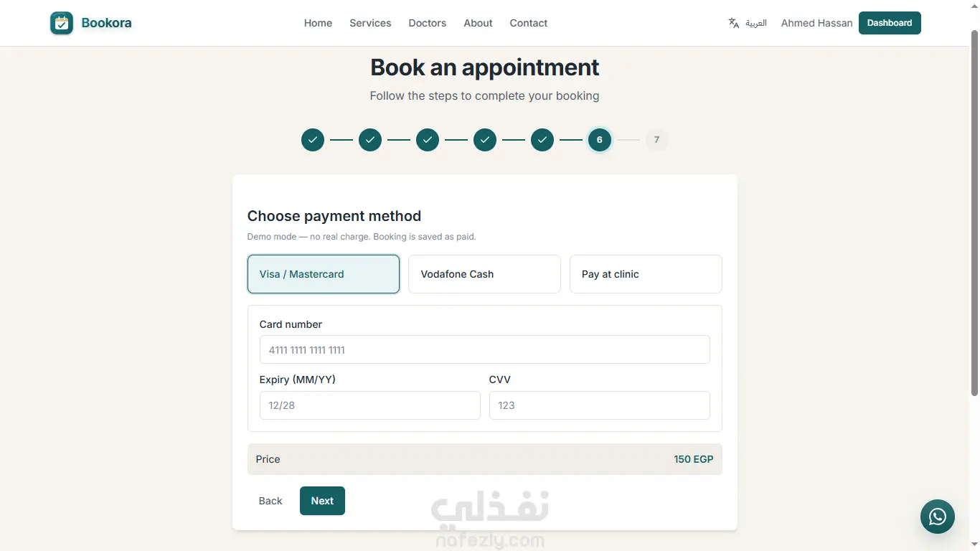Go to third completed step checkmark
Image resolution: width=980 pixels, height=551 pixels.
click(x=428, y=140)
